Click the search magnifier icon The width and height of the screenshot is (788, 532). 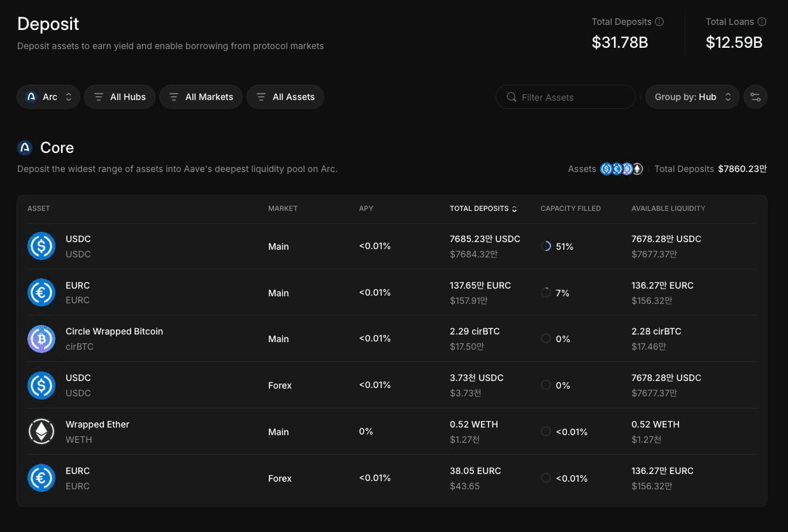[512, 97]
